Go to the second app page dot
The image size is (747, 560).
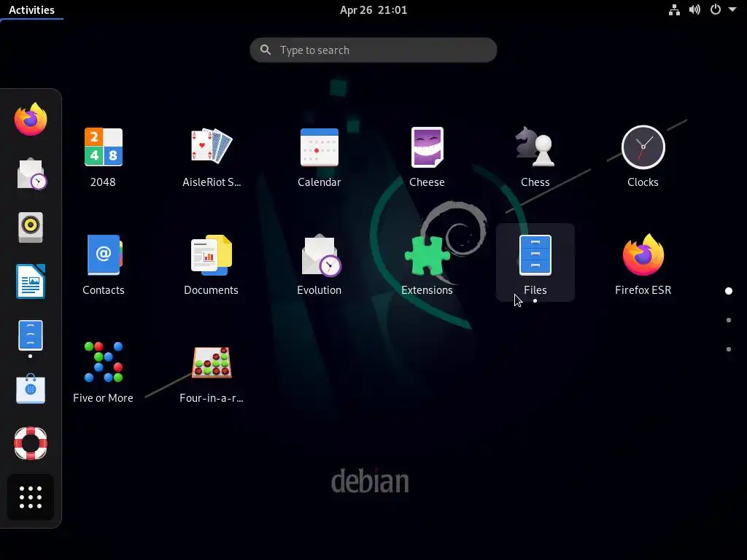(729, 320)
